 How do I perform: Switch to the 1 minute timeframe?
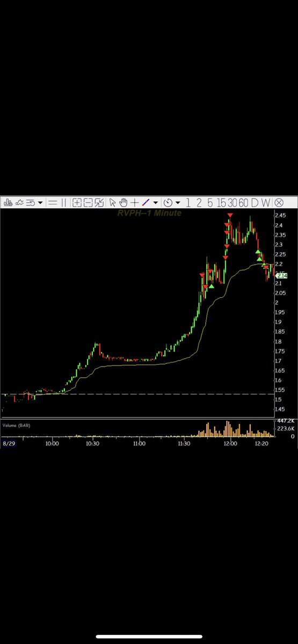coord(188,202)
